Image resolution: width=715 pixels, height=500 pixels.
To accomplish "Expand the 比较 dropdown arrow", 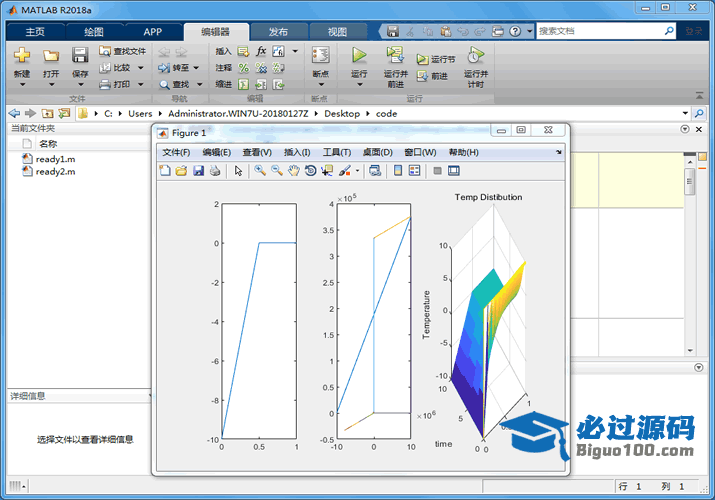I will 140,68.
